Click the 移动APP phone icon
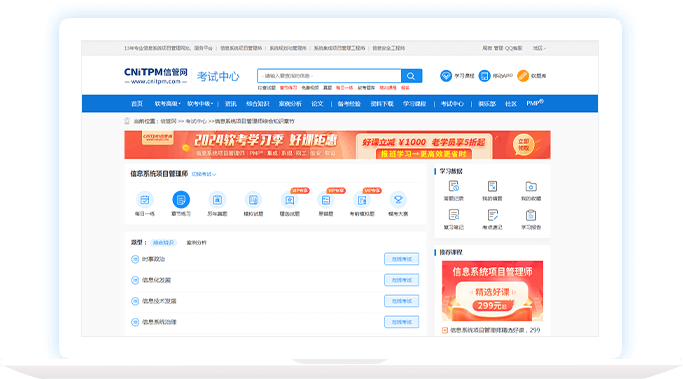Image resolution: width=683 pixels, height=379 pixels. 484,76
